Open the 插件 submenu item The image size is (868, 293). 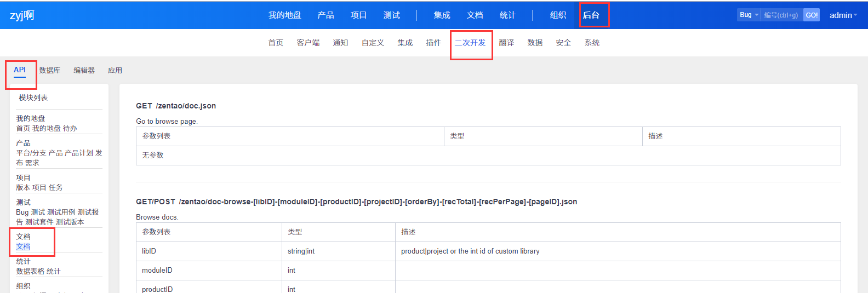pos(433,43)
